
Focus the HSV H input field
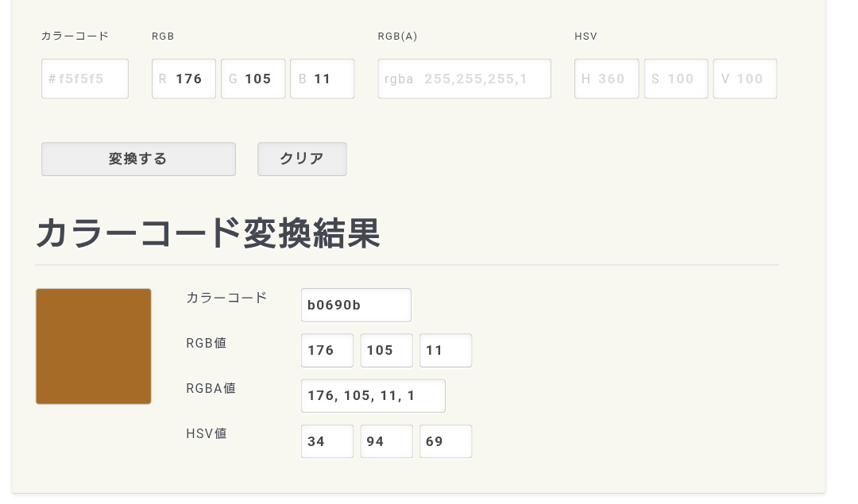pyautogui.click(x=606, y=79)
